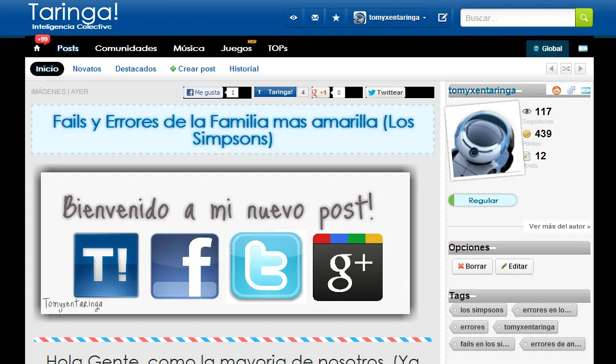
Task: Open the post title Fails y Errores
Action: coord(233,130)
